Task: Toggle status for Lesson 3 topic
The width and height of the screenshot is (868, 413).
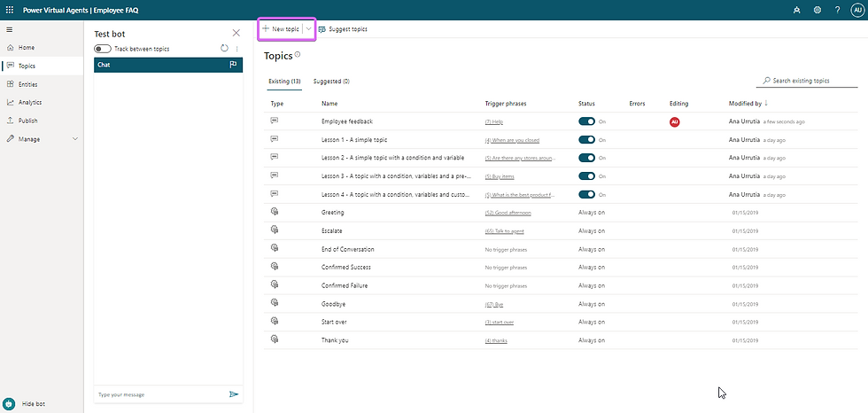Action: [x=586, y=176]
